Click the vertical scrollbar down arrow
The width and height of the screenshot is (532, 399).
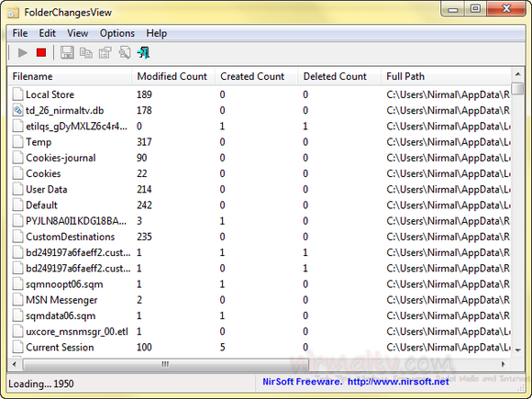coord(517,349)
